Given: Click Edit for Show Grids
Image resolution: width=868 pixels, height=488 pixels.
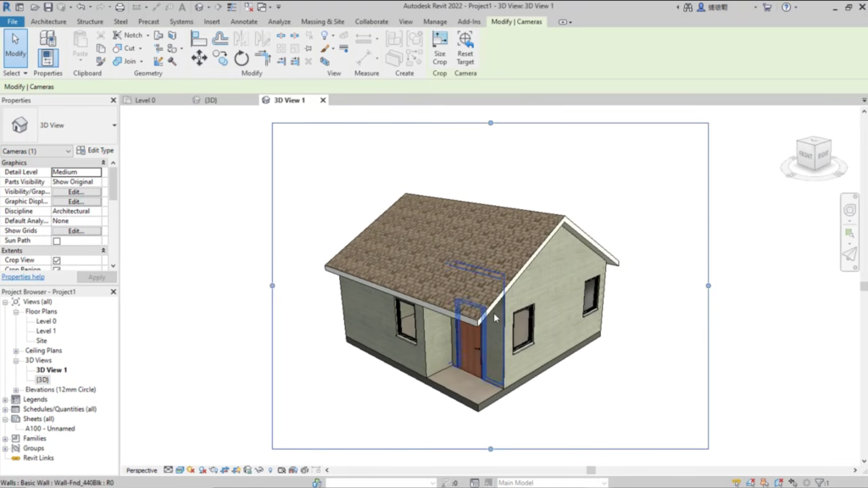Looking at the screenshot, I should [75, 230].
